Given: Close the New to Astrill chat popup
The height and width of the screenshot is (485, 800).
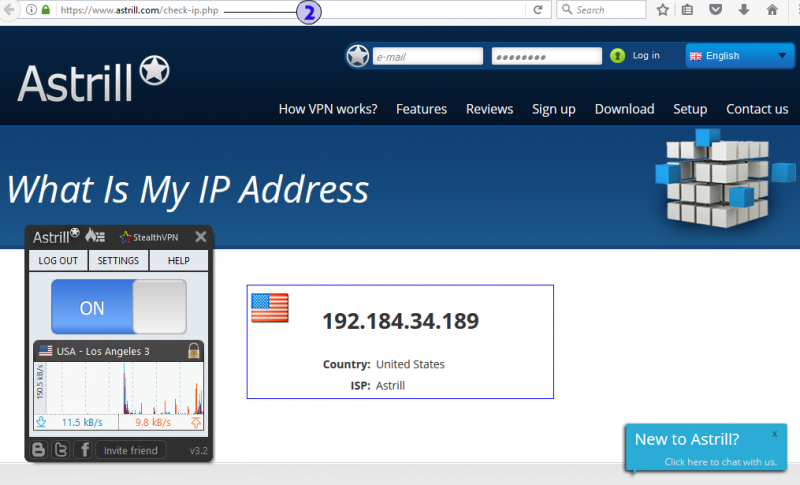Looking at the screenshot, I should pyautogui.click(x=774, y=434).
